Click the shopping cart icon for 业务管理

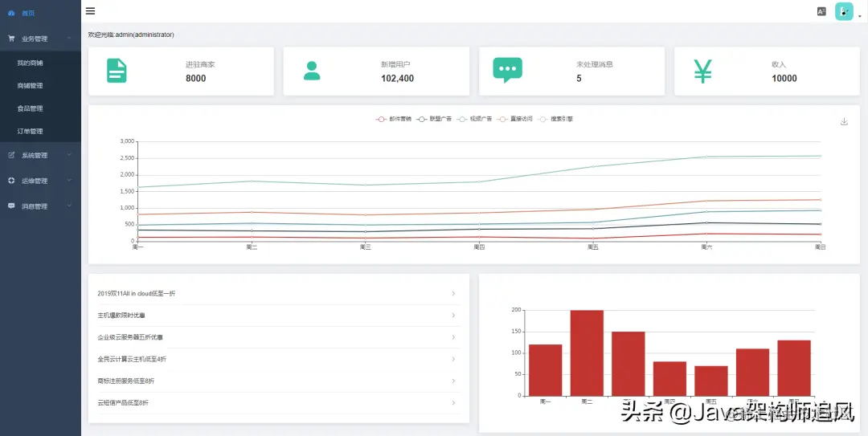point(11,39)
